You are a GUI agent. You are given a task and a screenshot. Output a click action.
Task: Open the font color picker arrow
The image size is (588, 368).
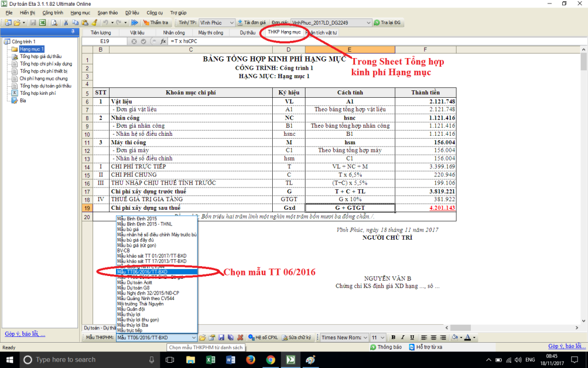click(x=474, y=338)
